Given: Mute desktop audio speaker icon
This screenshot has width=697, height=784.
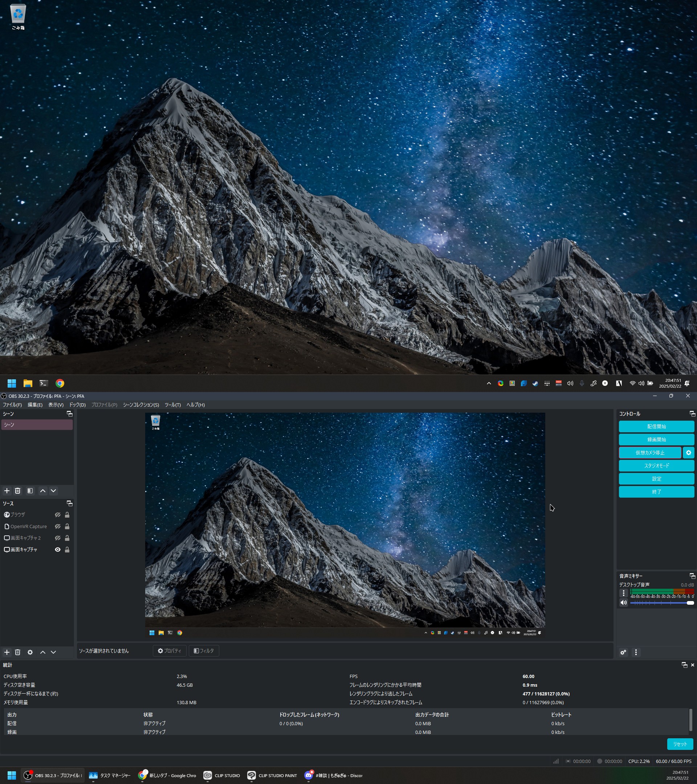Looking at the screenshot, I should (x=623, y=603).
